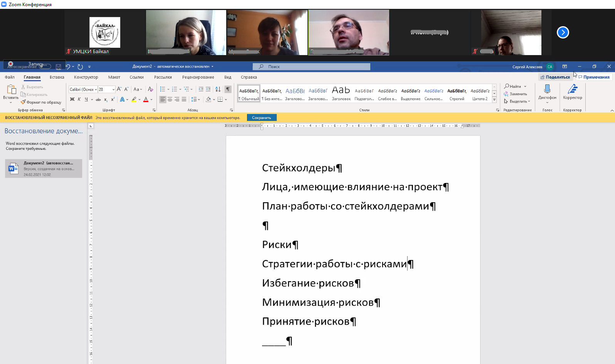Toggle bold formatting (Ж)
Image resolution: width=615 pixels, height=364 pixels.
(x=72, y=99)
